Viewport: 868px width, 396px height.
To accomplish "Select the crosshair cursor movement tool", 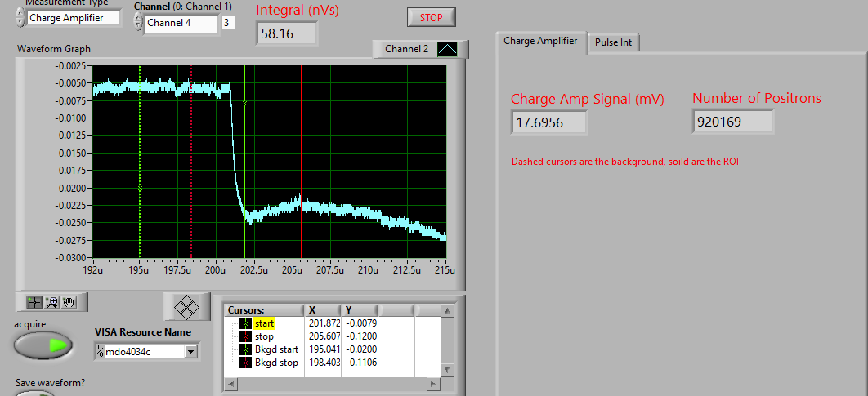I will [34, 301].
